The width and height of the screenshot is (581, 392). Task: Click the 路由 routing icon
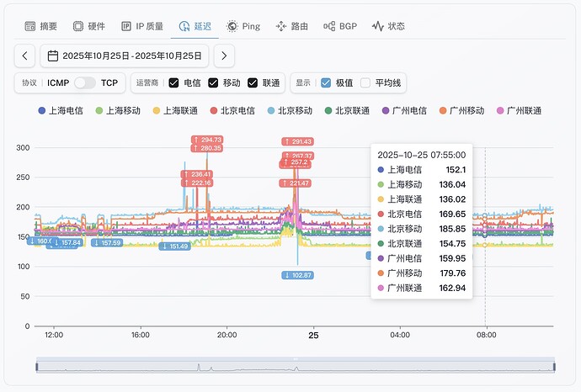pos(281,26)
